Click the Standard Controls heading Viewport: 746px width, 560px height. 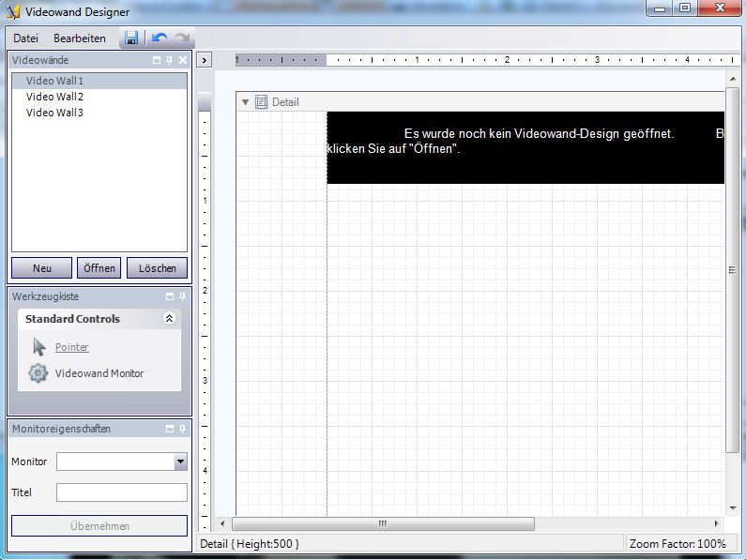72,319
